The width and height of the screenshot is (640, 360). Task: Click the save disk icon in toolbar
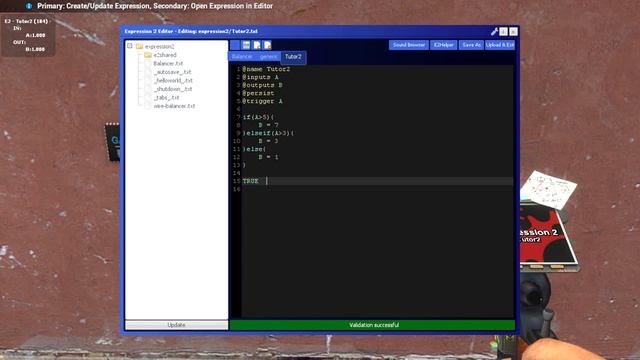[246, 45]
